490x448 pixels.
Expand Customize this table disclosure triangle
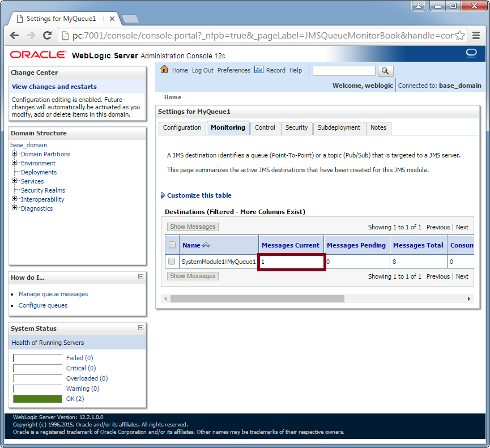pos(163,195)
